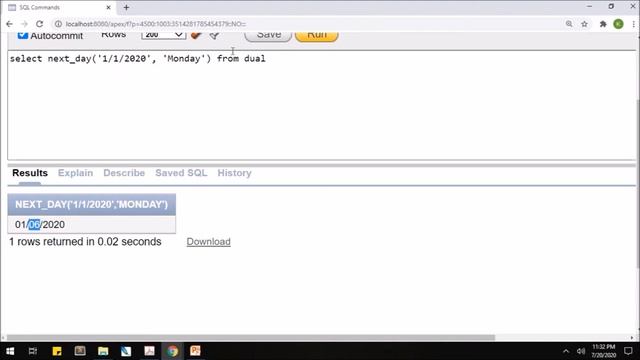Close the SQL Commands browser tab

coord(109,7)
